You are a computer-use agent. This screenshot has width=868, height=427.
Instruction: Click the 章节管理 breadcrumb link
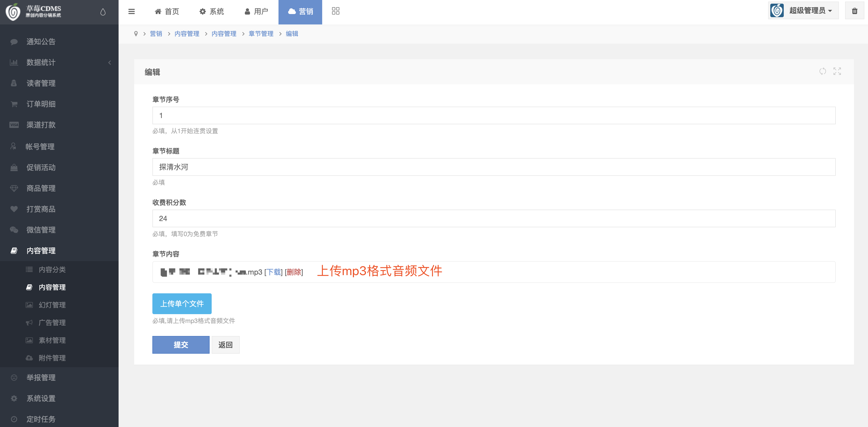pyautogui.click(x=261, y=34)
